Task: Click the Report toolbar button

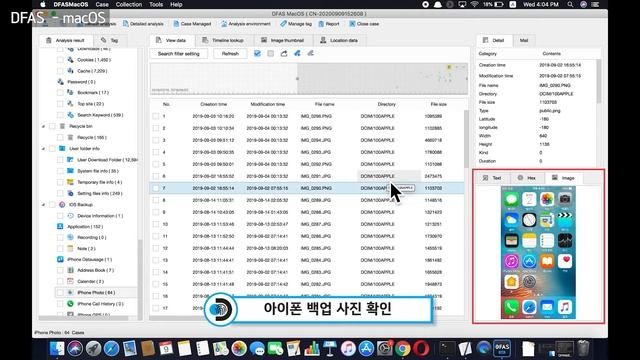Action: click(329, 24)
